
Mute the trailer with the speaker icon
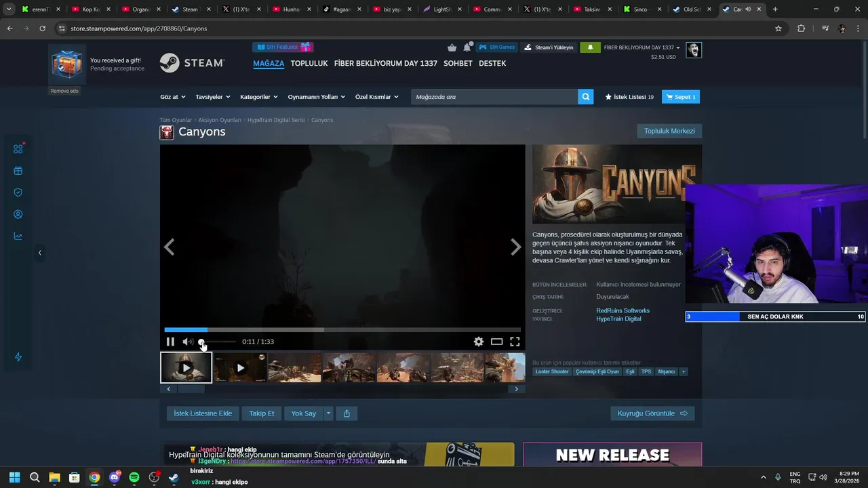click(187, 342)
